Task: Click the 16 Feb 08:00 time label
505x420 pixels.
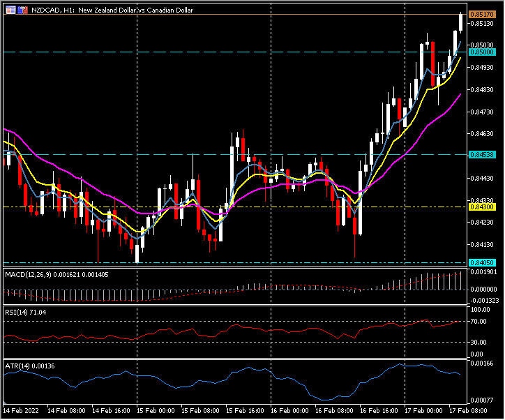Action: pos(334,411)
